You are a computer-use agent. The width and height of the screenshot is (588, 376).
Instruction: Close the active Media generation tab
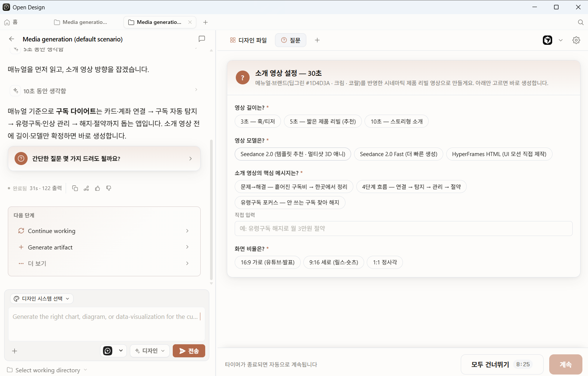pyautogui.click(x=190, y=22)
